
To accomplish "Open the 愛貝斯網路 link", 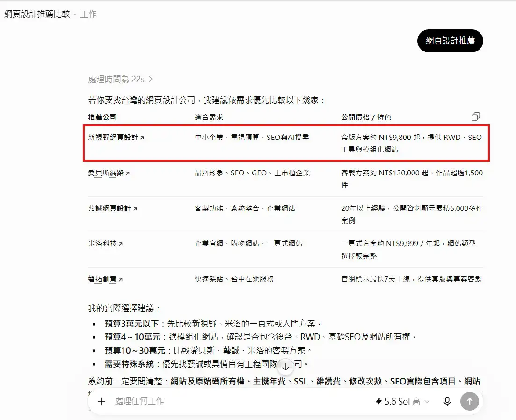I will click(x=106, y=173).
